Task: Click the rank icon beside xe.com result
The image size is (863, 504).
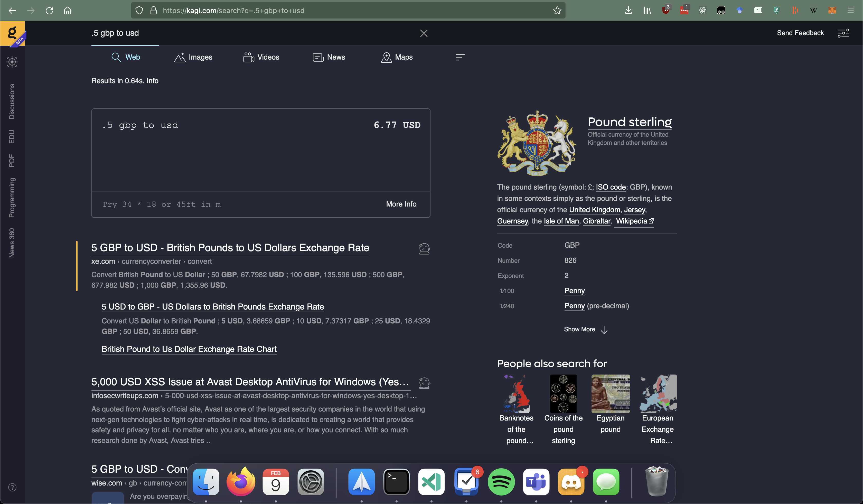Action: 424,249
